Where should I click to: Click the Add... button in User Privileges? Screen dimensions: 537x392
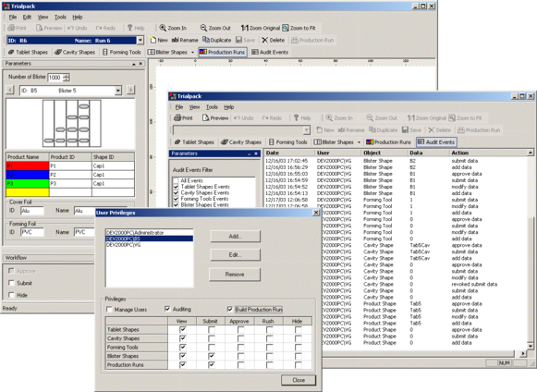(x=235, y=236)
